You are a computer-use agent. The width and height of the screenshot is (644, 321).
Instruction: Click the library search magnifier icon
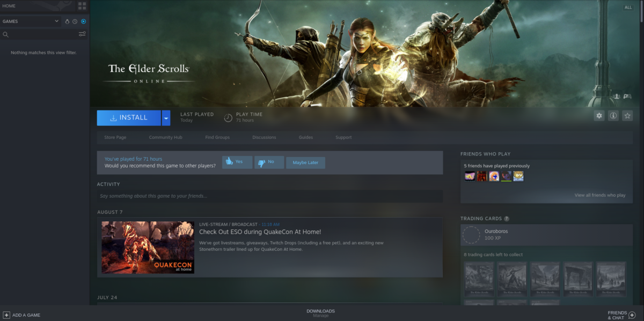[x=6, y=34]
